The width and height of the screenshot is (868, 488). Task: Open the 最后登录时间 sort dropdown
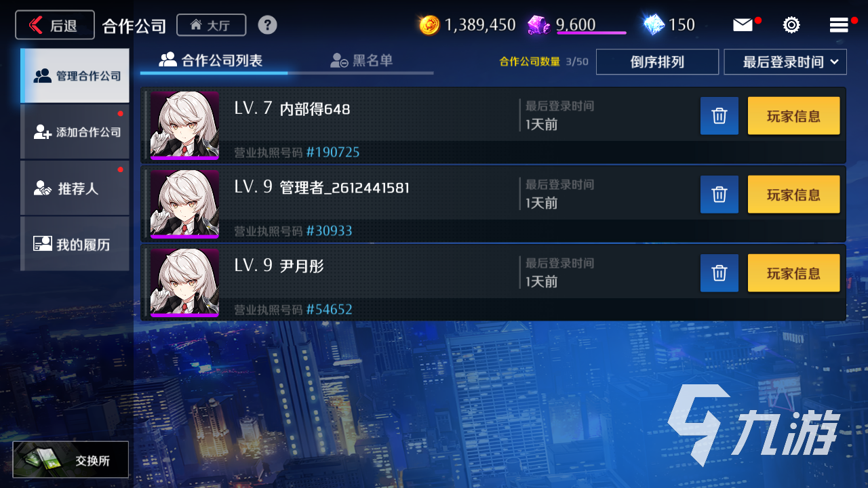click(x=785, y=62)
